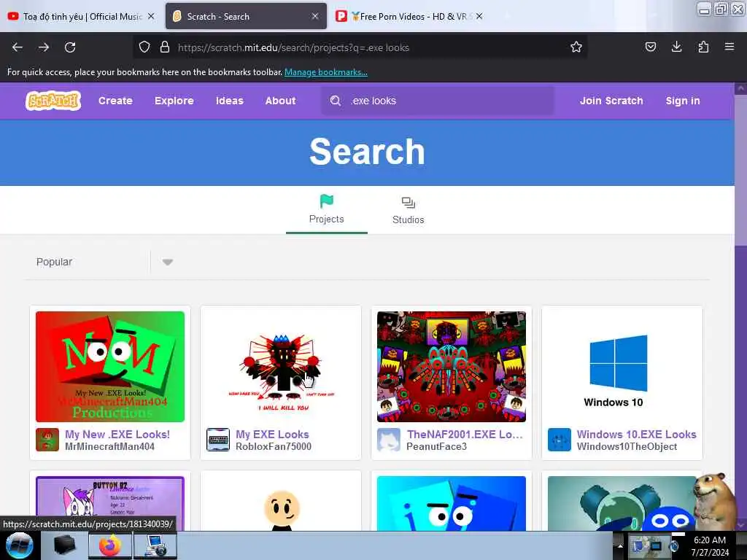Image resolution: width=747 pixels, height=560 pixels.
Task: Visit Windows10TheObject author profile
Action: [627, 447]
